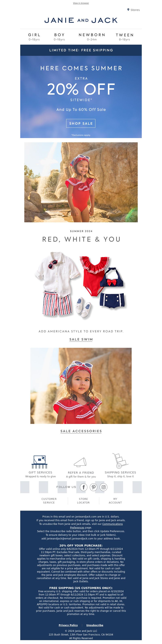This screenshot has height=644, width=162.
Task: Click the Unsubscribe footer link
Action: 95,625
